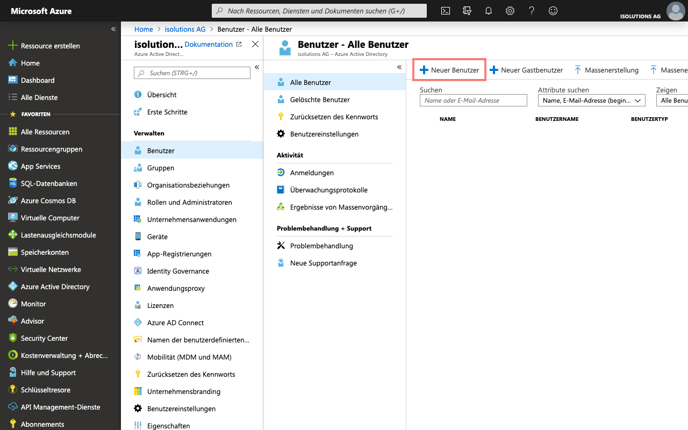Click the Alle Ressourcen grid icon
The width and height of the screenshot is (688, 430).
click(x=13, y=131)
